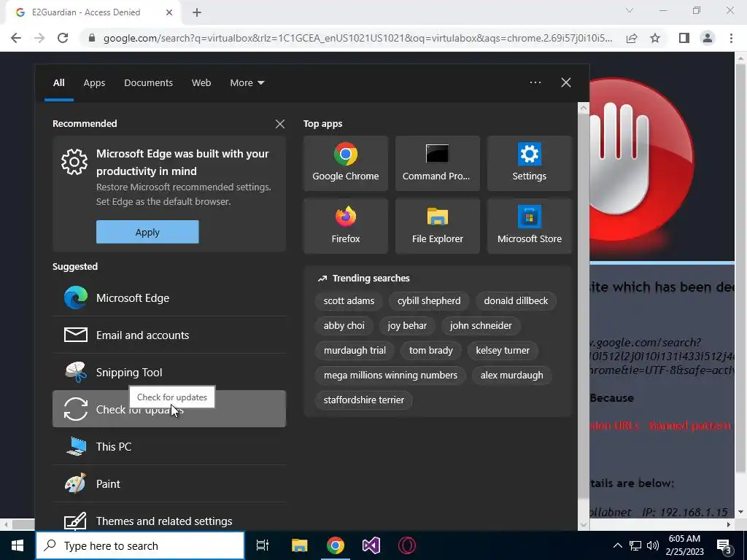Search trending topic donald dillbeck
Image resolution: width=747 pixels, height=560 pixels.
pos(516,301)
